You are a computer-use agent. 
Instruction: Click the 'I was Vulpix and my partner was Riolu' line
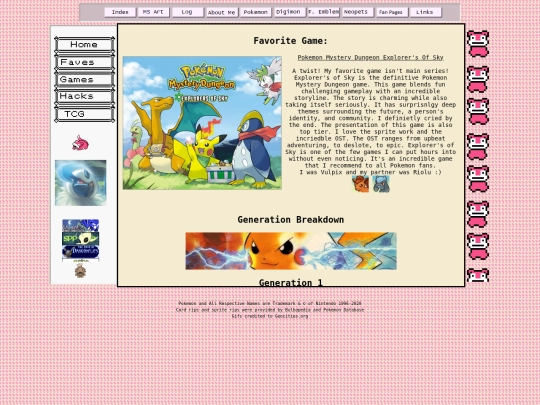tap(370, 172)
